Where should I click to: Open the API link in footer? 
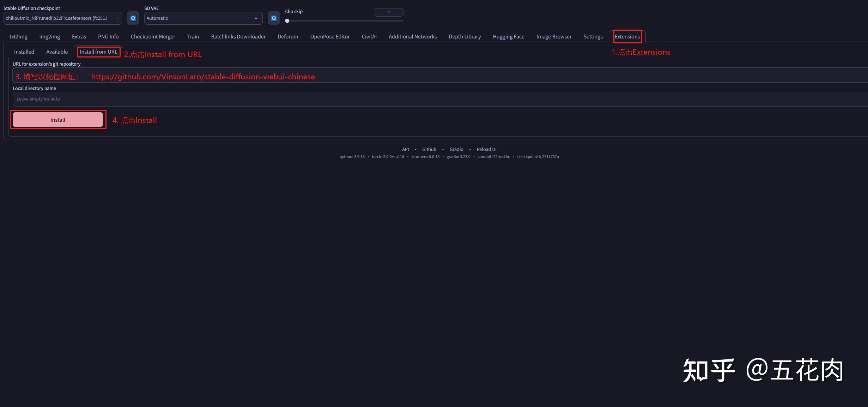click(405, 150)
